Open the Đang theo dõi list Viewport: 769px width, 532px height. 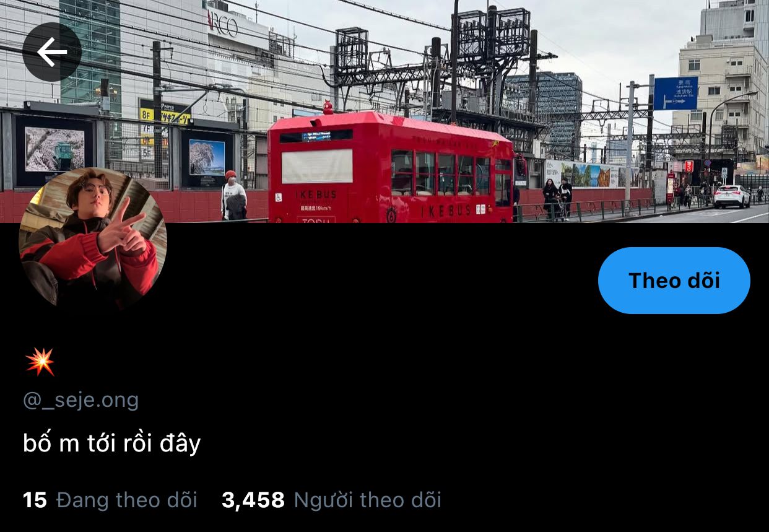pos(110,500)
